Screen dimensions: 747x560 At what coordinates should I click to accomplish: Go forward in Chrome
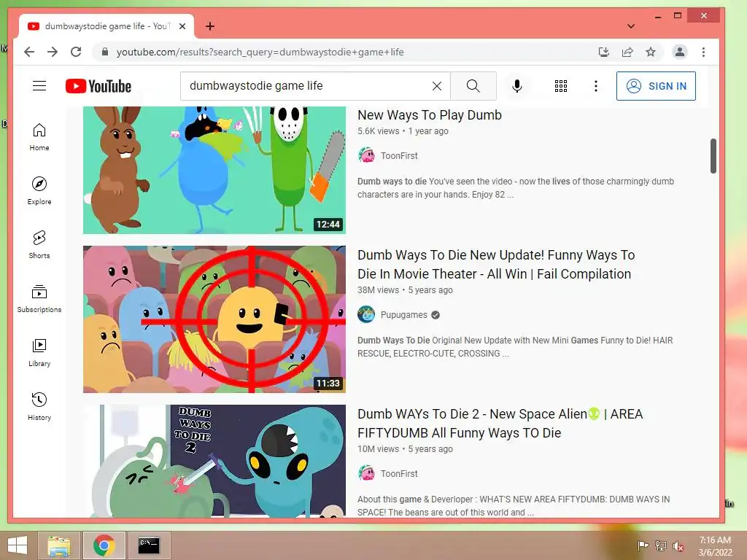53,52
